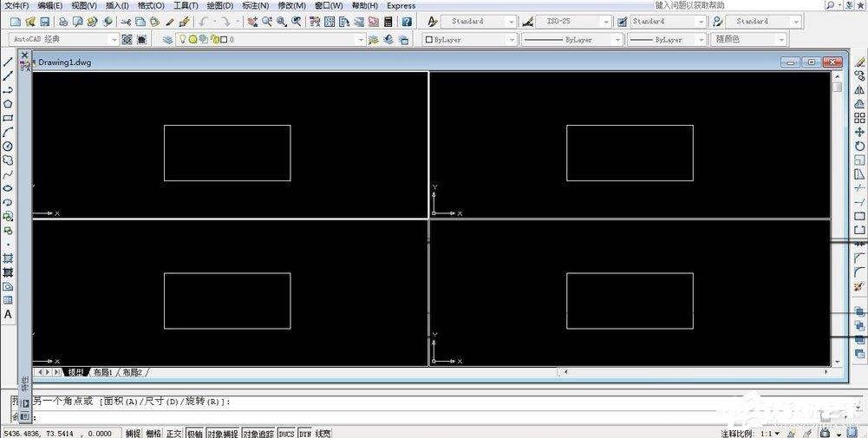Toggle 极轴 polar tracking in status bar
The height and width of the screenshot is (438, 868).
[x=194, y=434]
